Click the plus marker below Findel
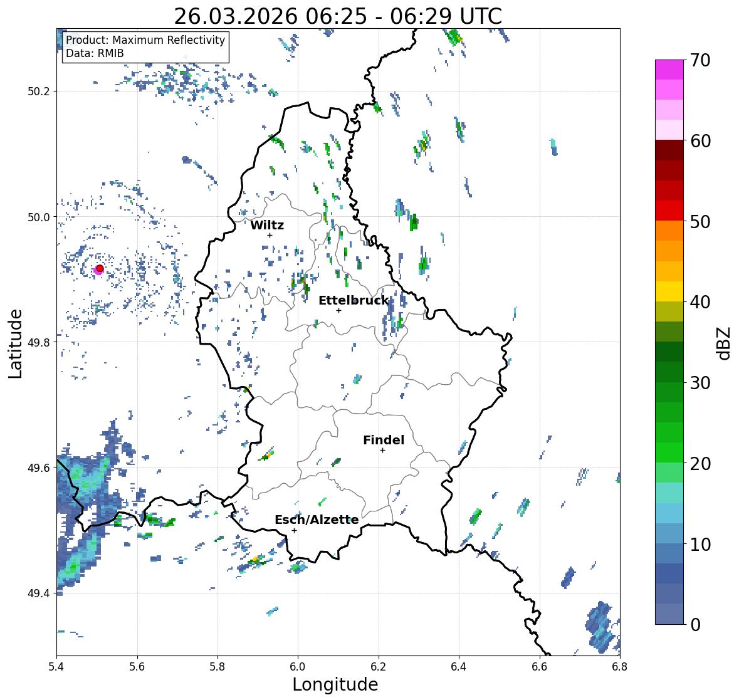Image resolution: width=739 pixels, height=700 pixels. 383,451
